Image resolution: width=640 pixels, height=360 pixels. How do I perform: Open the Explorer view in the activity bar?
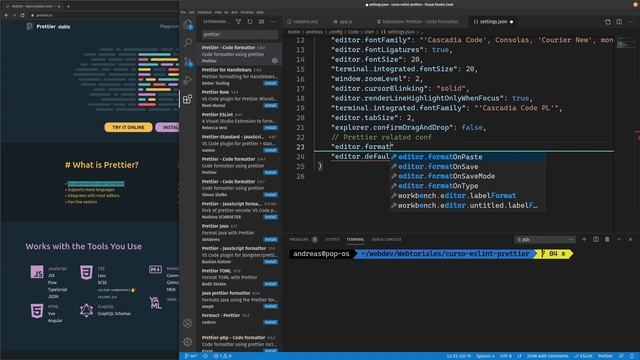[x=188, y=24]
